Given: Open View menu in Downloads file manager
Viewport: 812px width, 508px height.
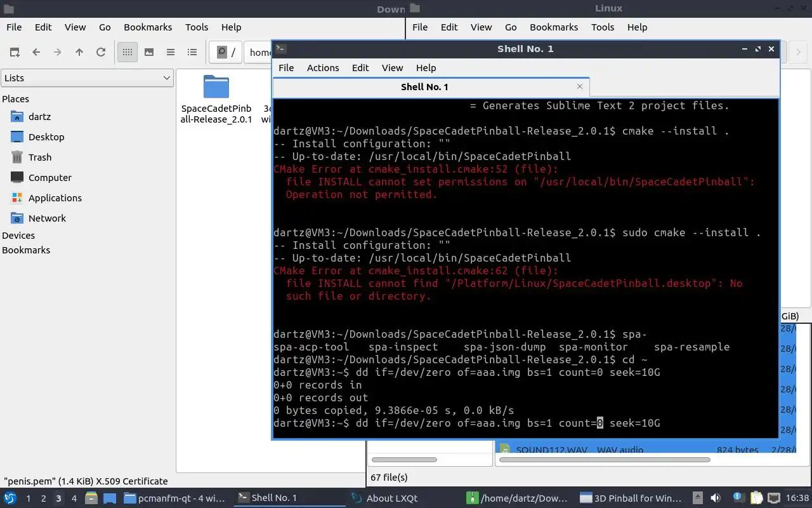Looking at the screenshot, I should coord(75,27).
